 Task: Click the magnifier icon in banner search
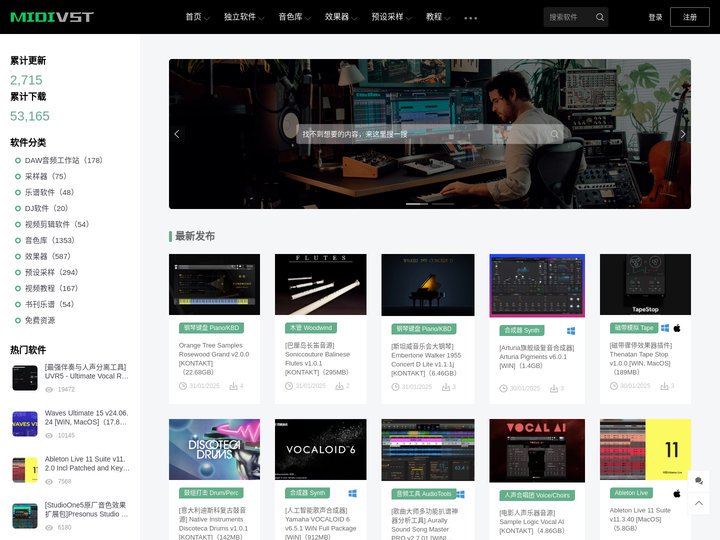click(x=555, y=134)
